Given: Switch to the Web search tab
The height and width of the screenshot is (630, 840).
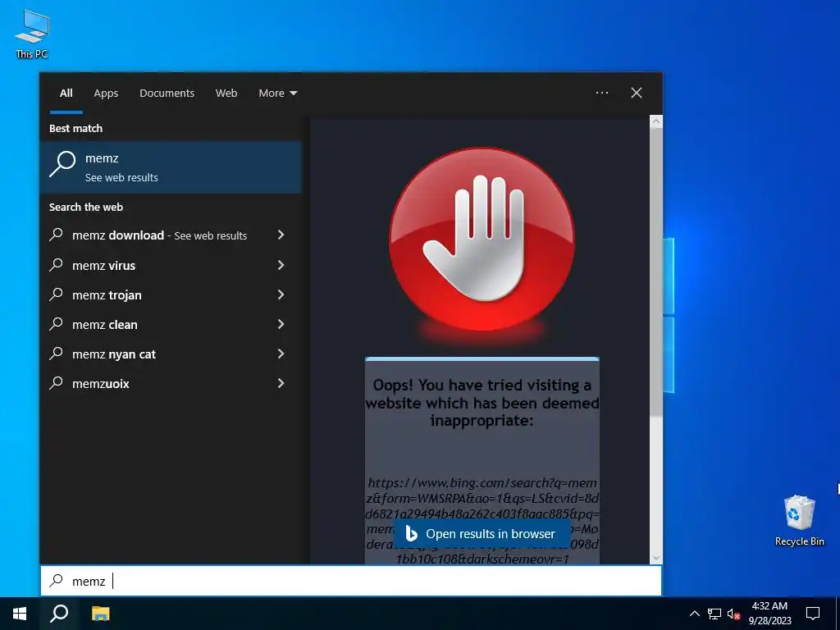Looking at the screenshot, I should tap(226, 94).
